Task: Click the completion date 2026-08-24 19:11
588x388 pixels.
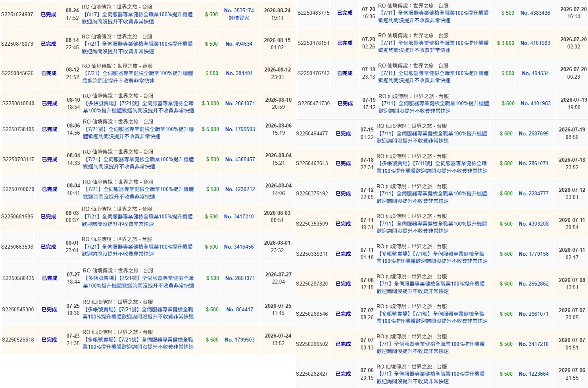Action: (277, 14)
